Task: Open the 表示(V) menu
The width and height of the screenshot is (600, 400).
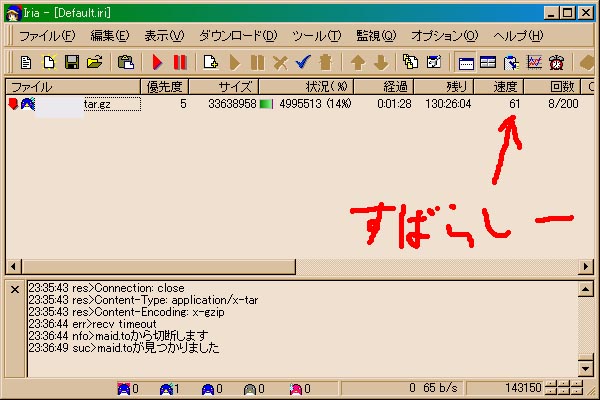Action: pos(164,36)
